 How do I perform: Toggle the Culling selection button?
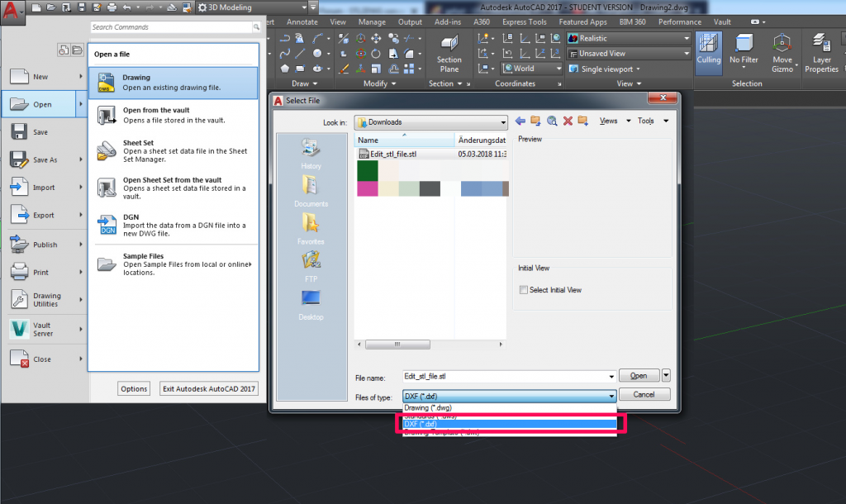(708, 53)
